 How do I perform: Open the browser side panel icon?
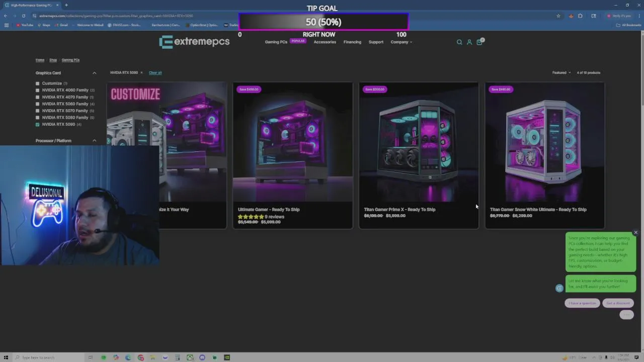click(594, 16)
